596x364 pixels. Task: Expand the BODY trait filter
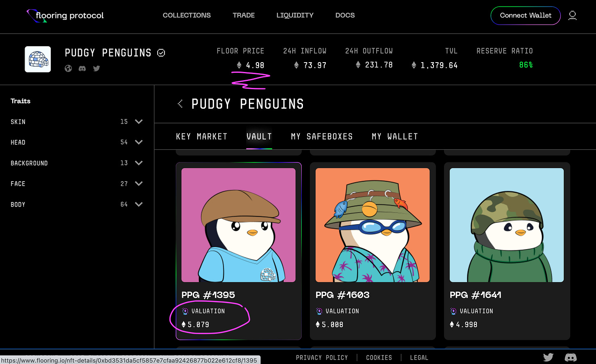(x=139, y=204)
